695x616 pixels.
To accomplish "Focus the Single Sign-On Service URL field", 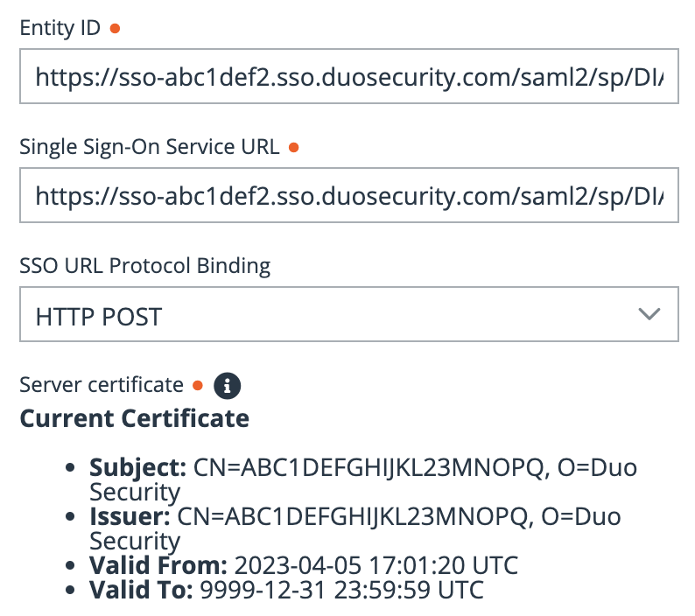I will [348, 197].
